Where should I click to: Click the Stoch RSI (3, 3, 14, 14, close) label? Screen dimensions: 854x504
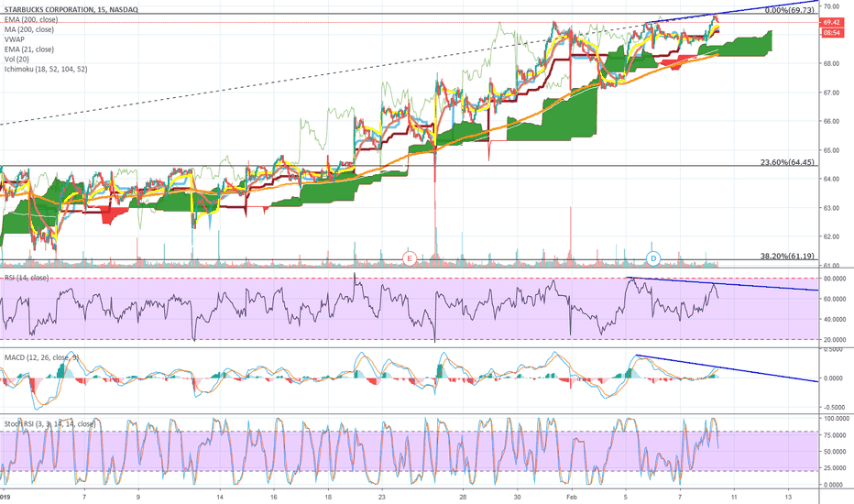coord(50,424)
